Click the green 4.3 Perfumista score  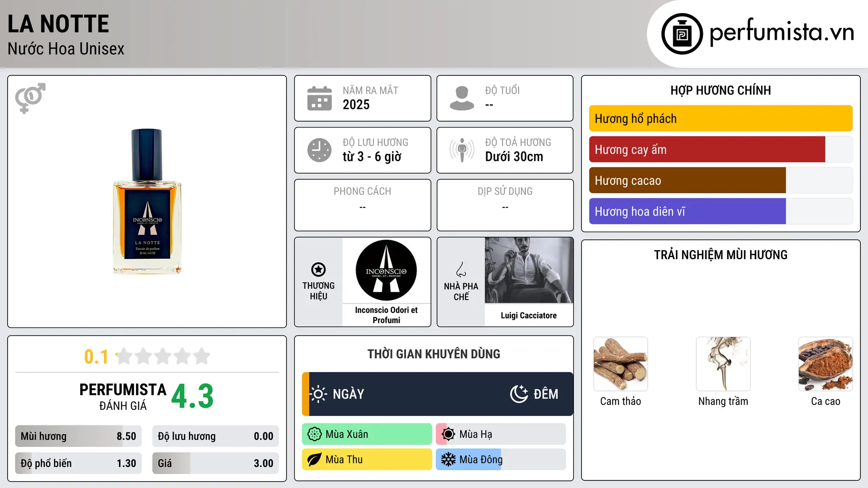click(192, 396)
